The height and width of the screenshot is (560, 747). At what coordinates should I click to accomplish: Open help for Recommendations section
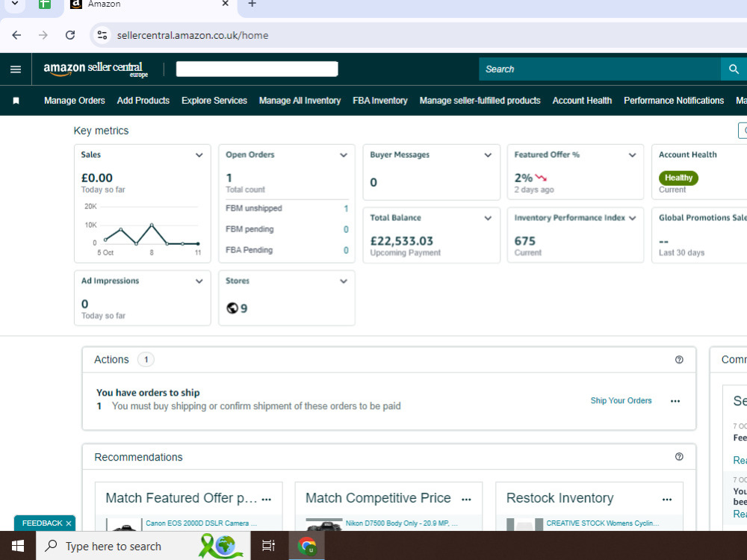coord(679,457)
